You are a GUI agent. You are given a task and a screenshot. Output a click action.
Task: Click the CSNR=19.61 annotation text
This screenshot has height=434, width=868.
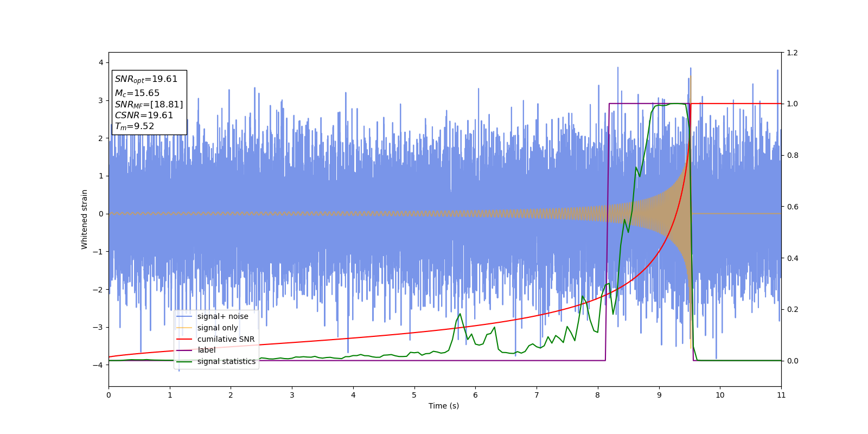144,115
